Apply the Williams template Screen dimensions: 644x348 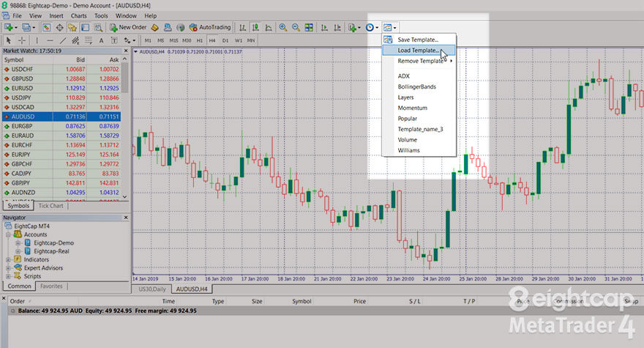408,150
